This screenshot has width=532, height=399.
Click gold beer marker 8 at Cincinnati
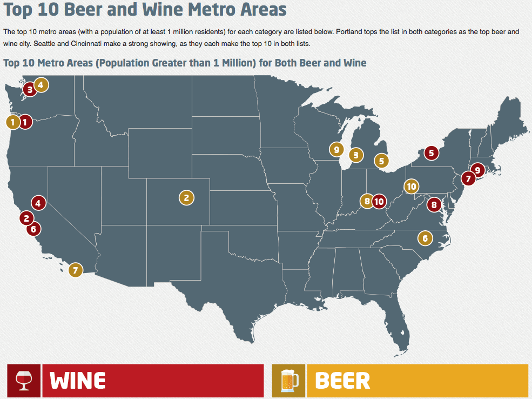click(x=367, y=201)
